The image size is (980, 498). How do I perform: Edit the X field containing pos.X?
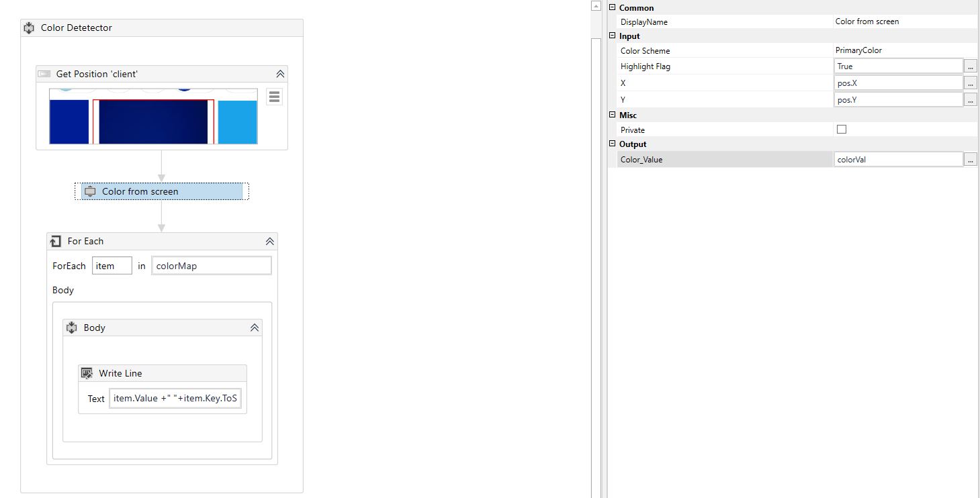pyautogui.click(x=898, y=83)
